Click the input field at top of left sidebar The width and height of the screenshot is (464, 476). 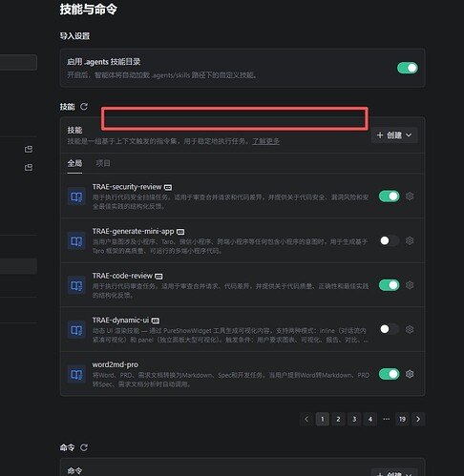coord(18,62)
